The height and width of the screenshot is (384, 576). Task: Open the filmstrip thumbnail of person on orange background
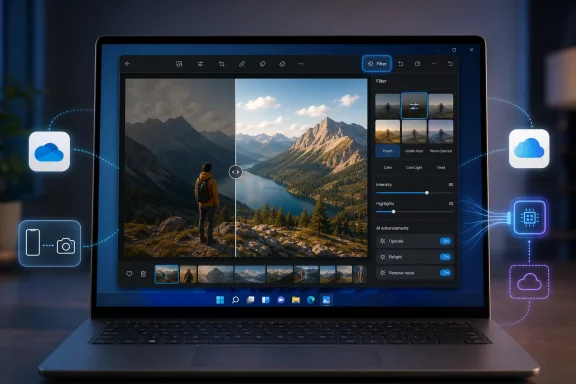click(188, 274)
